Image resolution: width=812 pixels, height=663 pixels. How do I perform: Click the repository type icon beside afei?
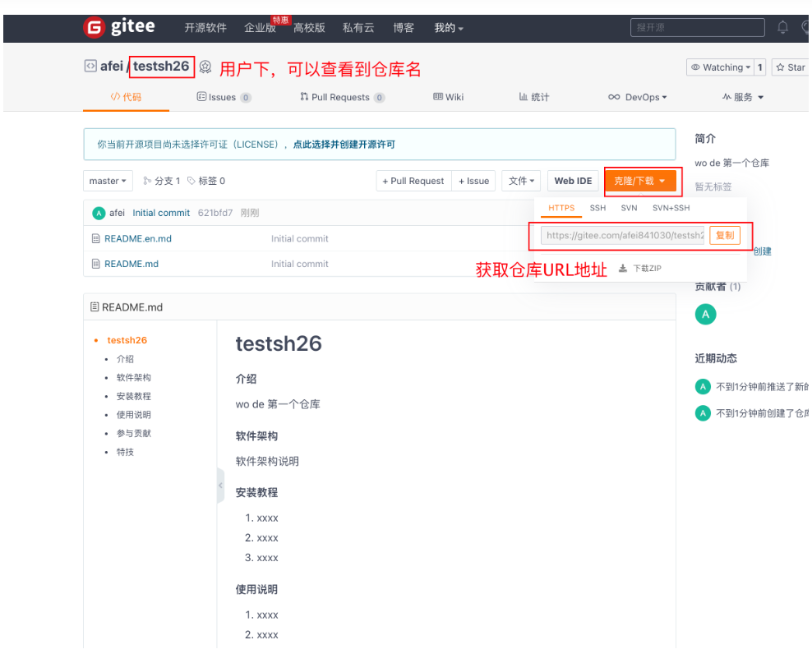click(90, 67)
